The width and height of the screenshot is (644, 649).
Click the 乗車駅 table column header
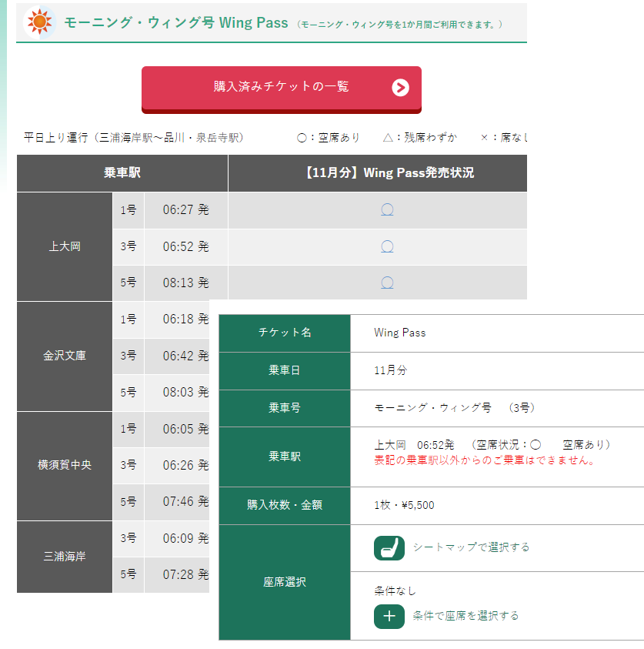(x=122, y=173)
